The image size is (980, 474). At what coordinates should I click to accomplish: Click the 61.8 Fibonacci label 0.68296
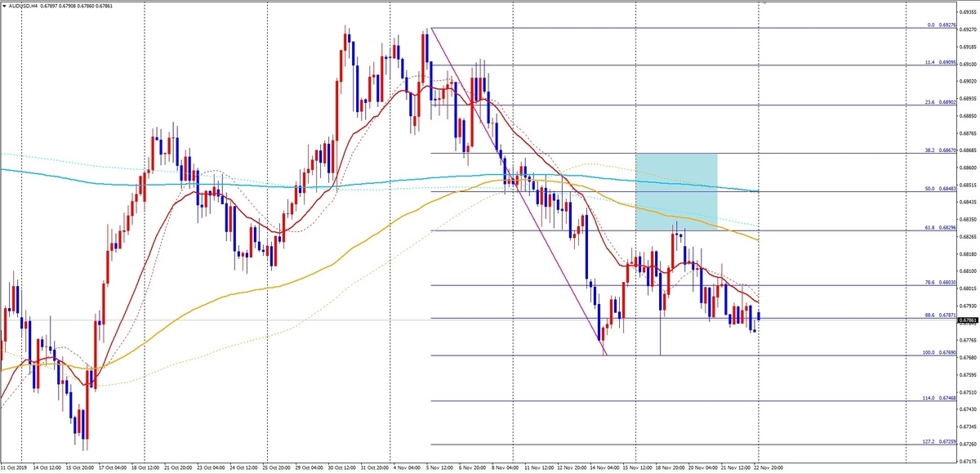point(941,227)
